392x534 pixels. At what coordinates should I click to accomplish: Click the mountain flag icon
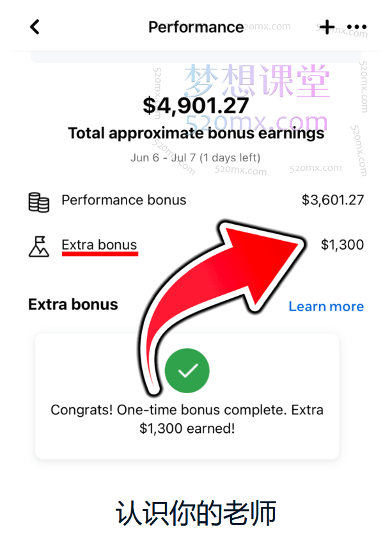(x=39, y=245)
